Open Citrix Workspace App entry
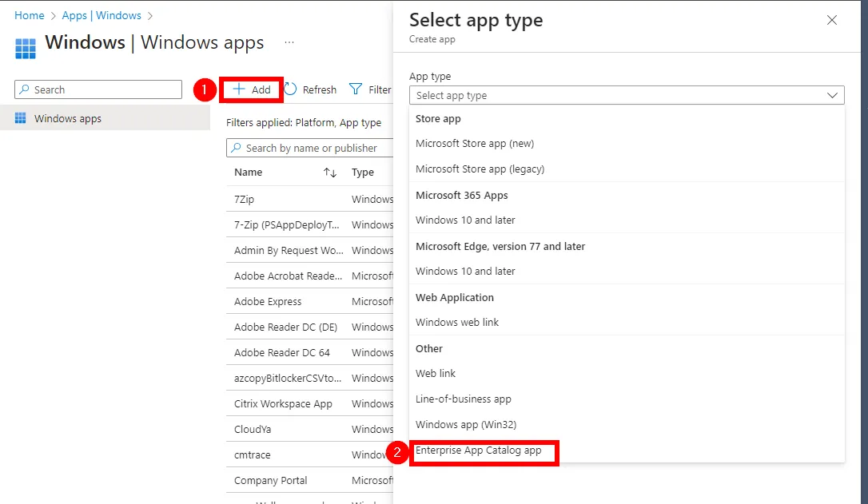Screen dimensions: 868x504 (283, 404)
